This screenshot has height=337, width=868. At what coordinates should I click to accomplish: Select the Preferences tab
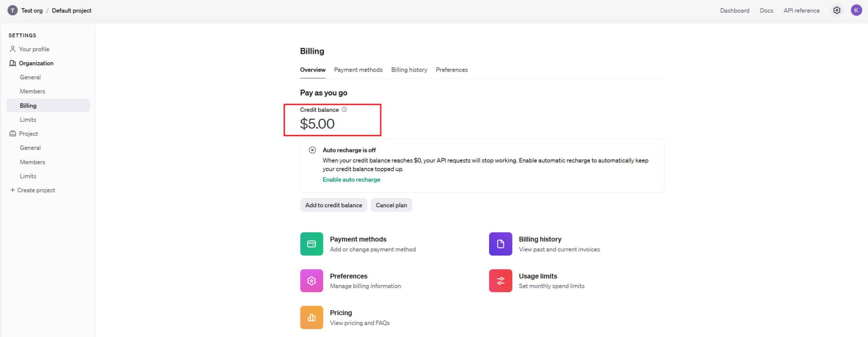451,70
